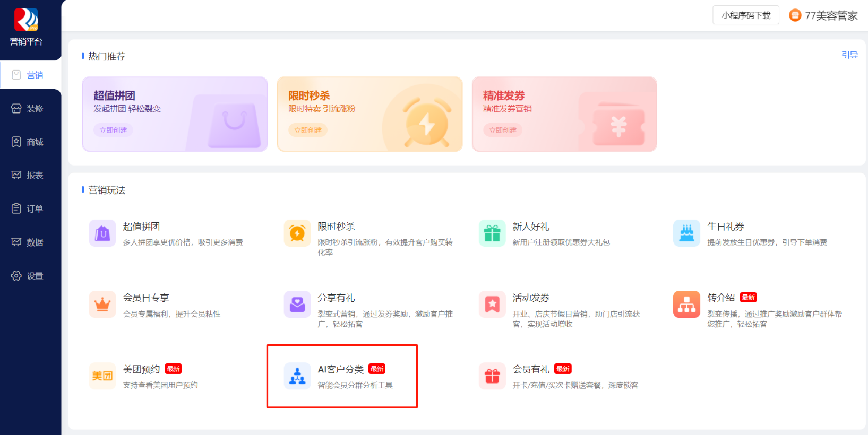
Task: Click the 美团预约 Meituan icon
Action: click(x=102, y=376)
